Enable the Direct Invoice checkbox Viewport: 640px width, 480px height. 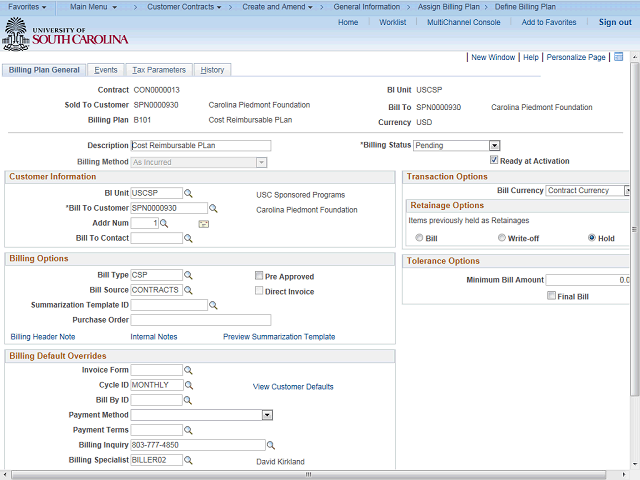[259, 291]
